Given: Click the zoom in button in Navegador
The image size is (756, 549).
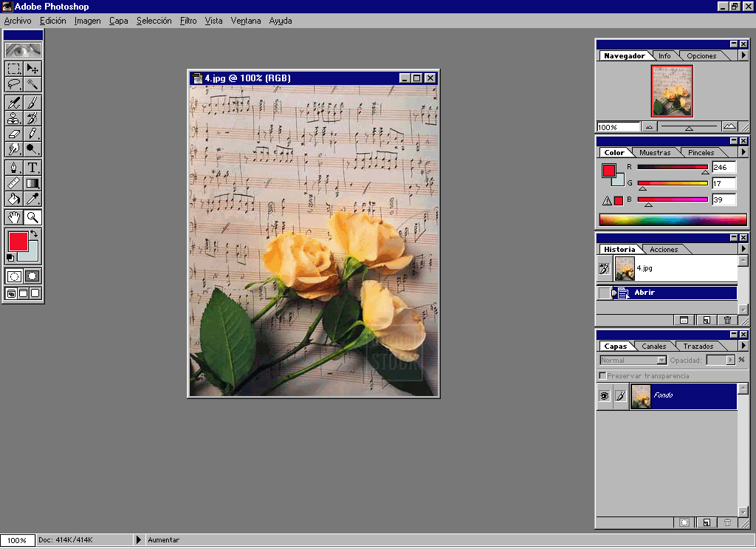Looking at the screenshot, I should (729, 127).
